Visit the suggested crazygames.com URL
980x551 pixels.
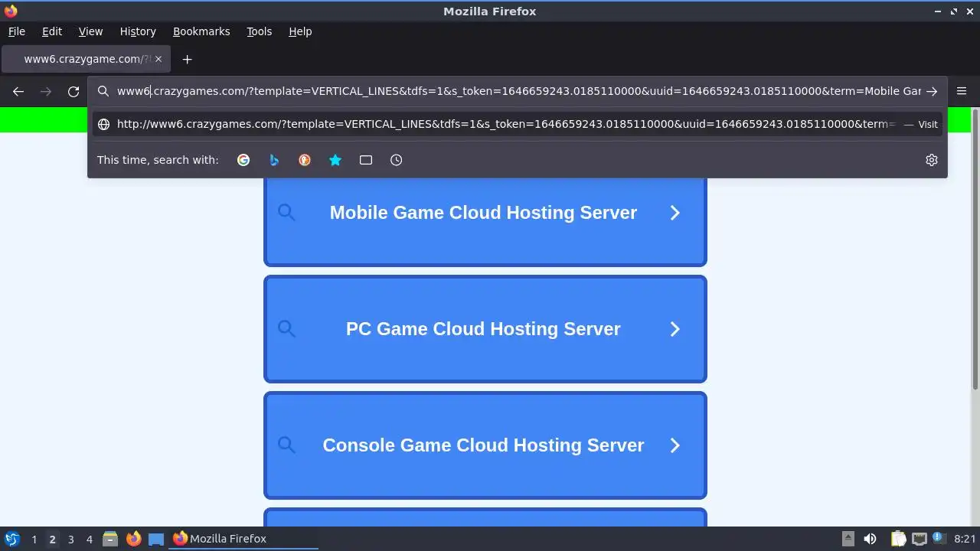pyautogui.click(x=518, y=124)
